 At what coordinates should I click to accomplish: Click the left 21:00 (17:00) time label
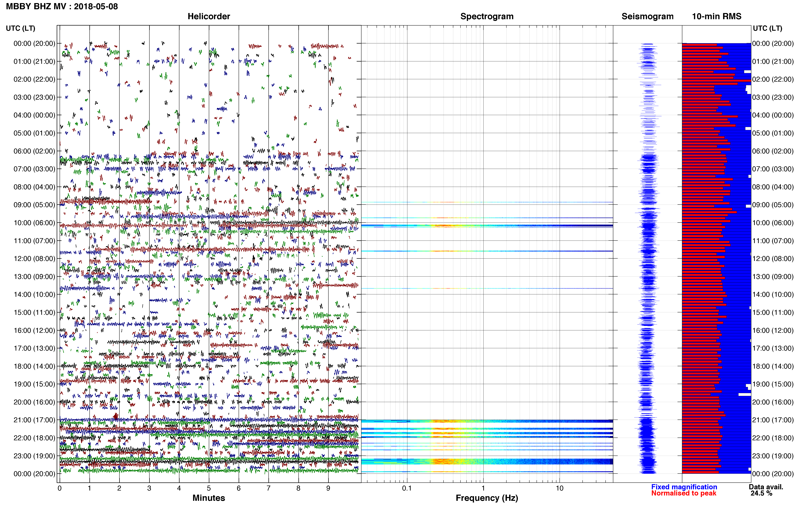[x=34, y=420]
